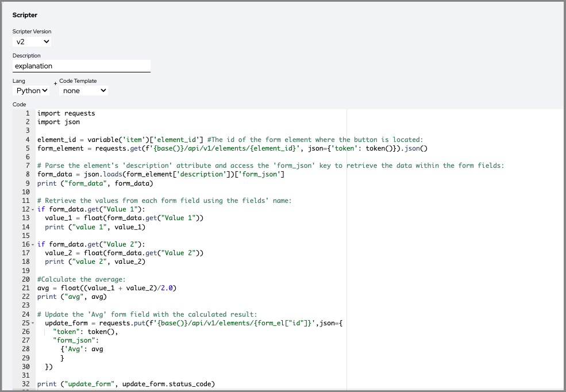
Task: Place cursor on 'import requests' line
Action: pyautogui.click(x=66, y=113)
